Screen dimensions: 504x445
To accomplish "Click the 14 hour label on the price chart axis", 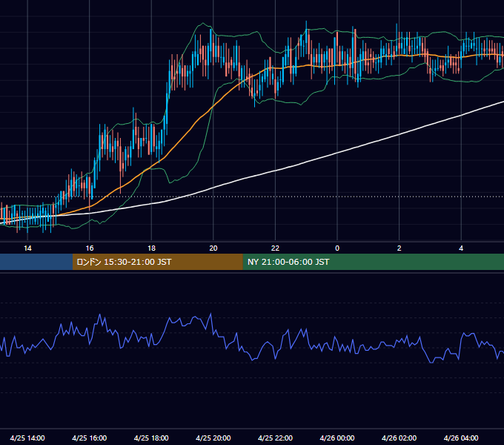I will click(27, 248).
